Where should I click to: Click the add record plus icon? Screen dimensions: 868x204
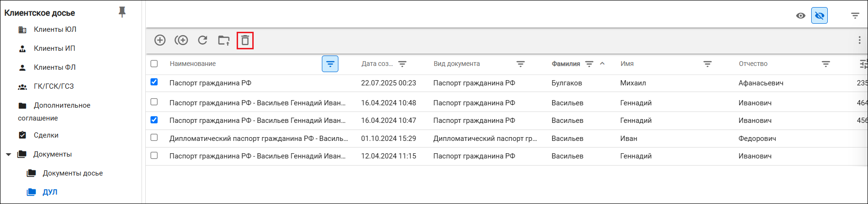point(160,40)
